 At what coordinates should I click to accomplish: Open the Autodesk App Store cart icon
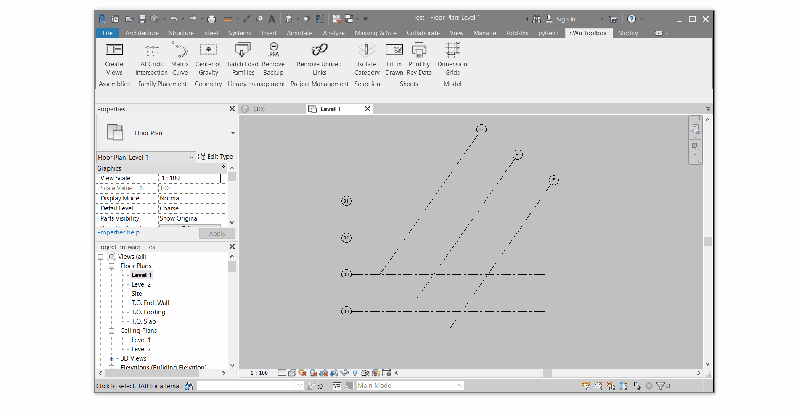613,19
